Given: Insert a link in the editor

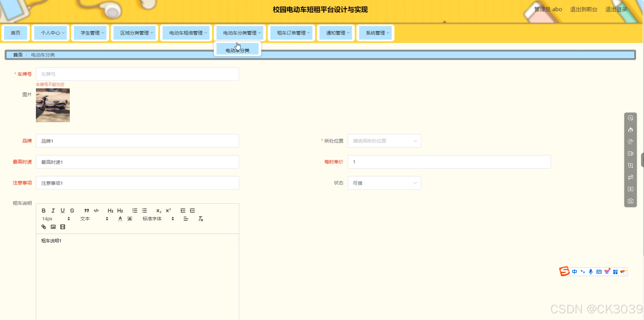Looking at the screenshot, I should click(43, 227).
